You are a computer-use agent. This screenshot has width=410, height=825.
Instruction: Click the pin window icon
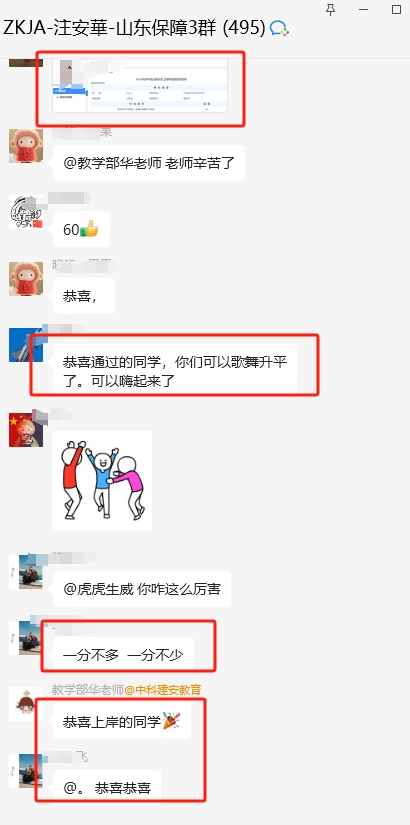(331, 9)
